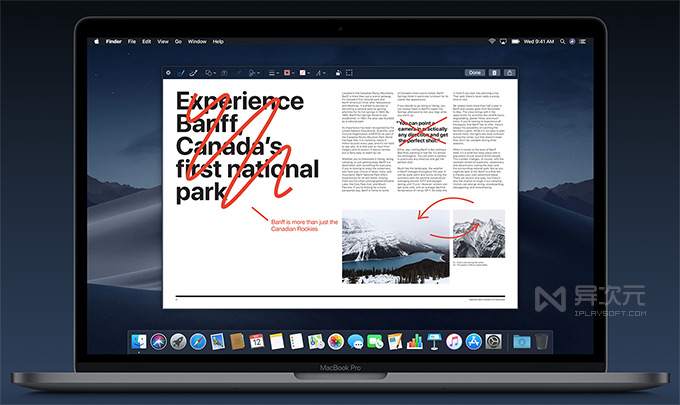Select the Sketch pen tool in markup toolbar
Screen dimensions: 680x405
pyautogui.click(x=181, y=73)
